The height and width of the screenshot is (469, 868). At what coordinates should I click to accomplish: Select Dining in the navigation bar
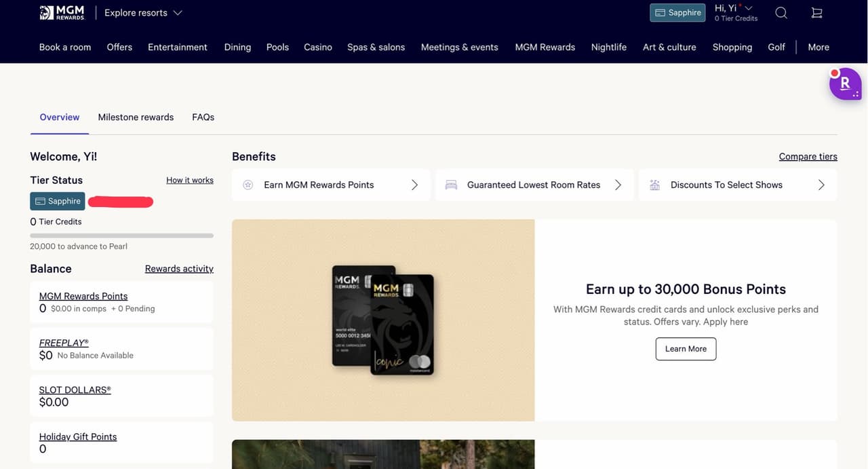pos(237,47)
